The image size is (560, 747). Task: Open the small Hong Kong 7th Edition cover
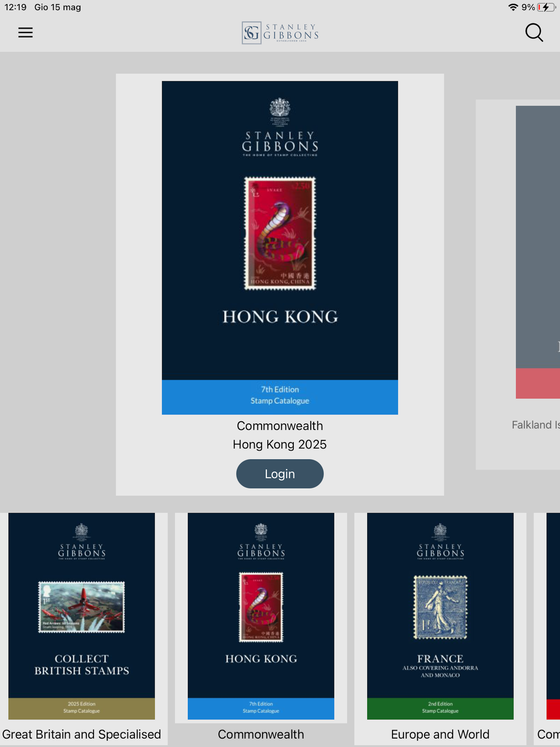pos(261,616)
